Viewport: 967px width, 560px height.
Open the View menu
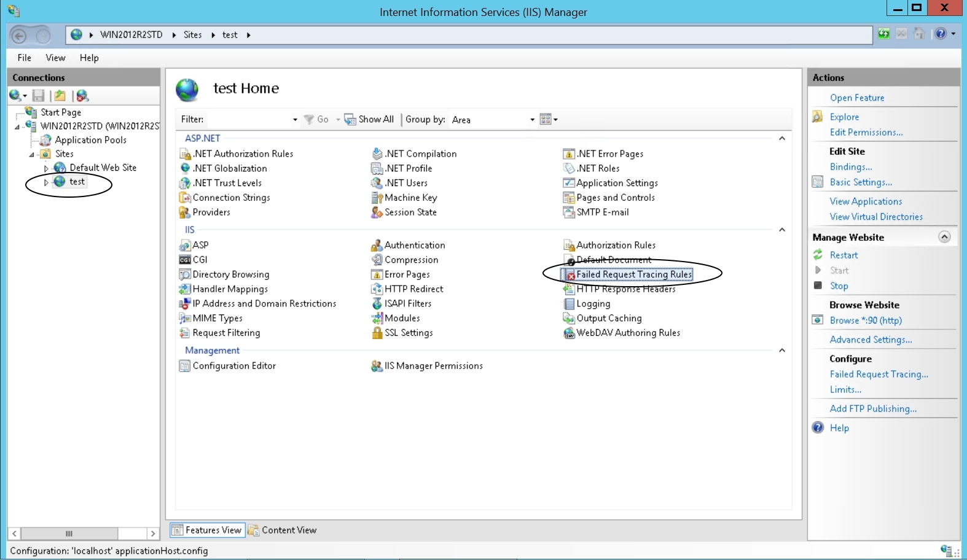pos(55,58)
